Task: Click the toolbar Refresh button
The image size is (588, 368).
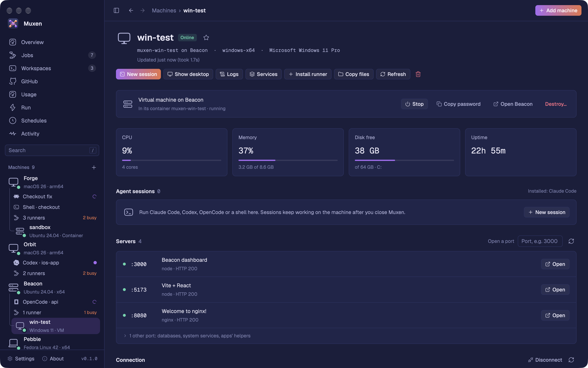Action: (393, 74)
